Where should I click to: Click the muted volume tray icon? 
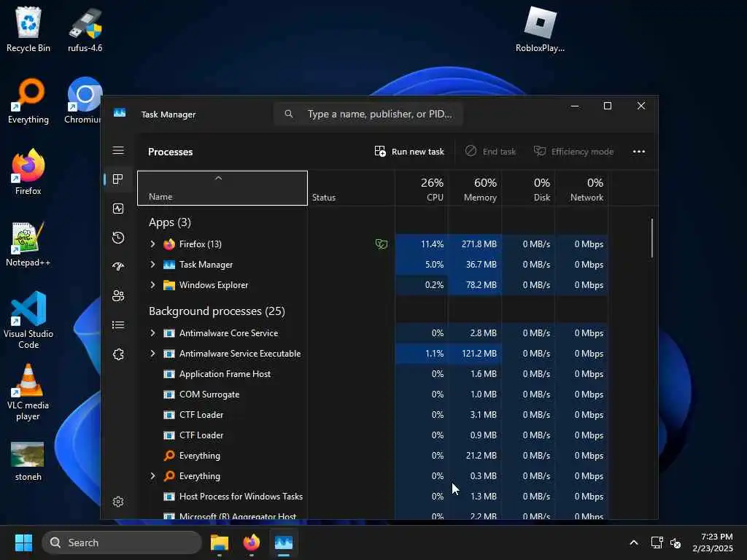tap(675, 542)
